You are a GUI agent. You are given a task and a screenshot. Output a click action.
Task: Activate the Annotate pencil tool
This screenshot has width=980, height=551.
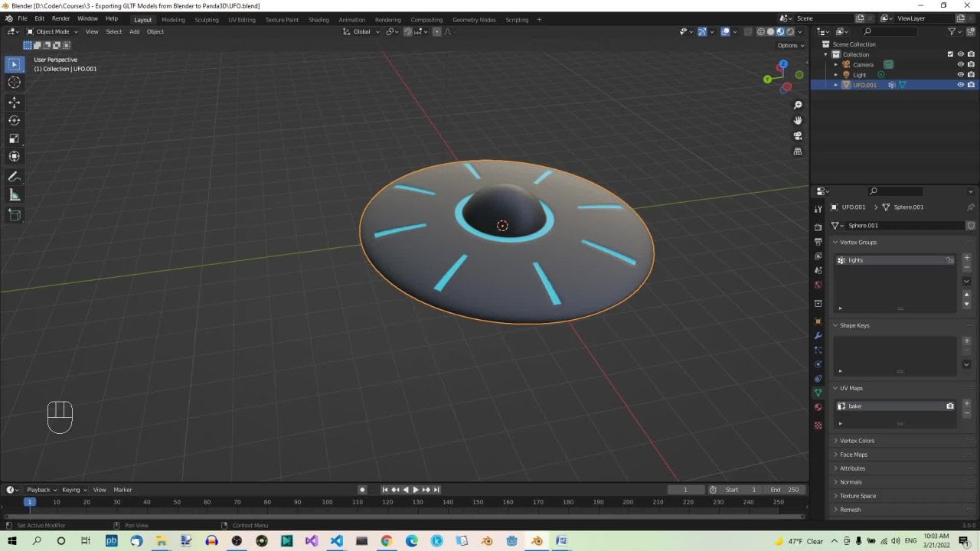14,177
